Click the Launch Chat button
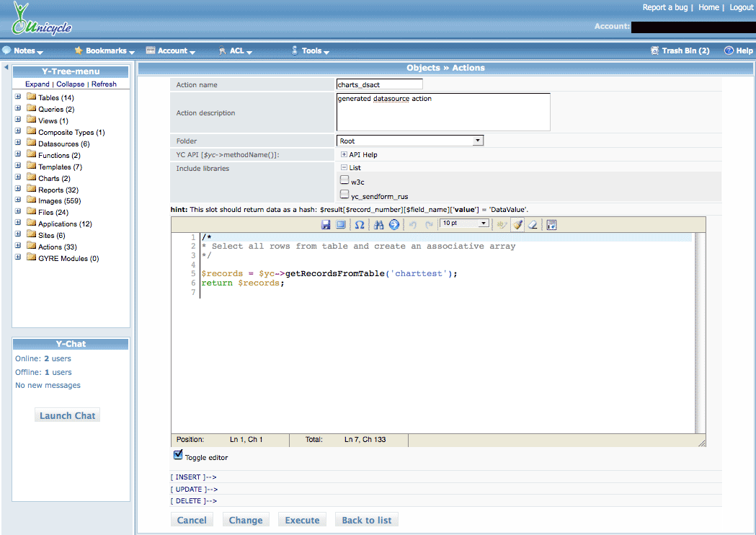 (x=67, y=415)
